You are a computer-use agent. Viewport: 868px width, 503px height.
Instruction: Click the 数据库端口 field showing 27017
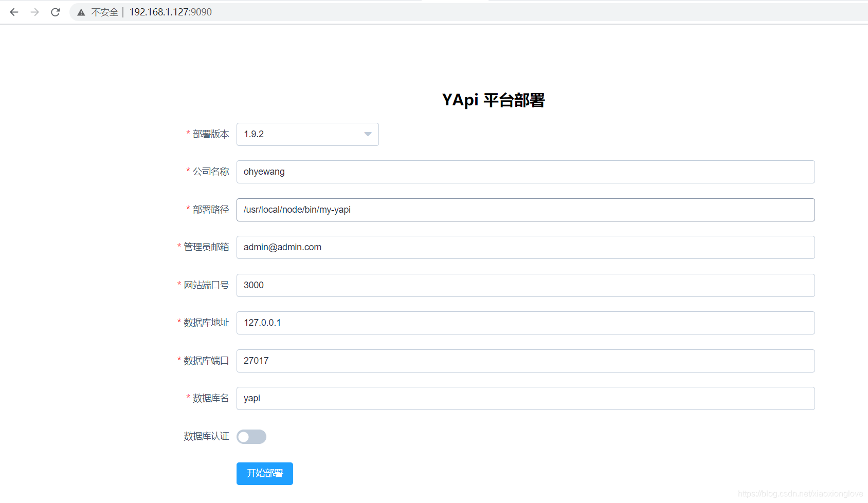point(526,361)
